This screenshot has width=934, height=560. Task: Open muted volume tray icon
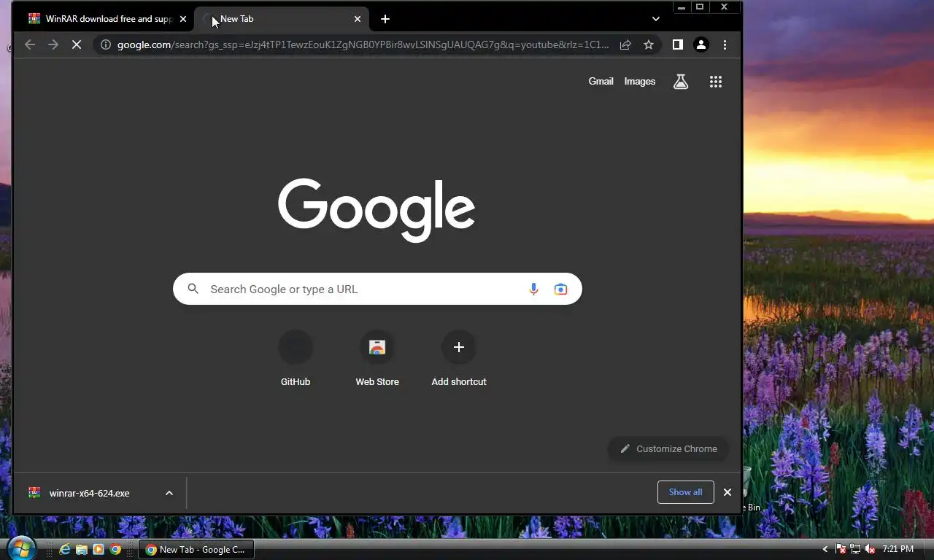pos(870,549)
